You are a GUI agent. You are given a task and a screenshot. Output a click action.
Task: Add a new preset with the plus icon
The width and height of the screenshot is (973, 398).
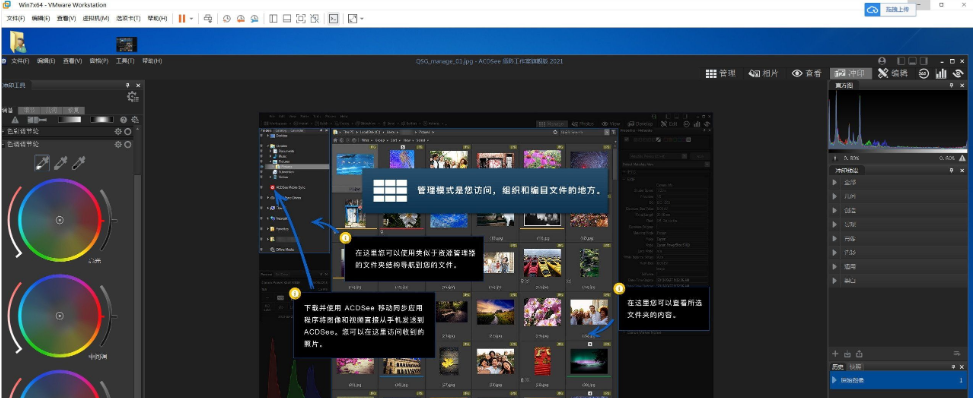pos(835,353)
